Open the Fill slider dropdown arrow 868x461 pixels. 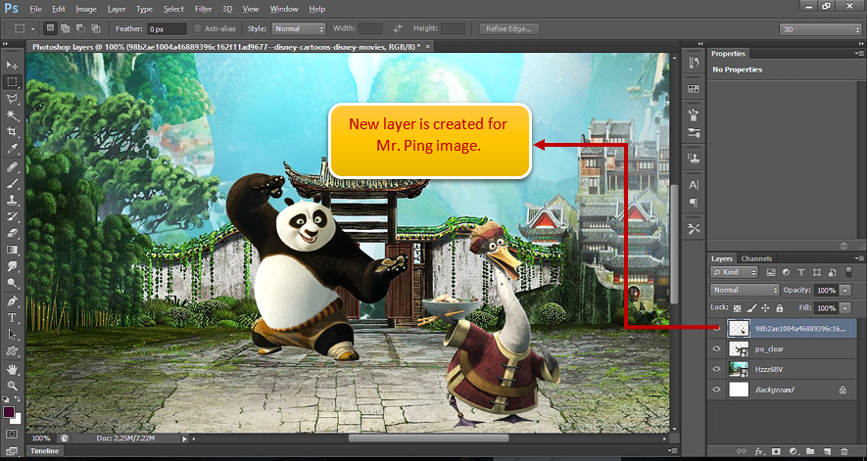[x=844, y=308]
